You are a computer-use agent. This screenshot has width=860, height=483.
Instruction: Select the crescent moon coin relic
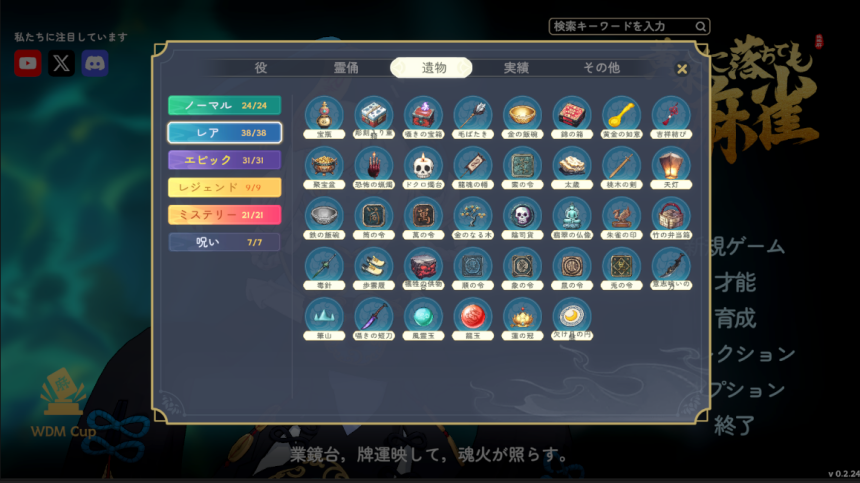pos(572,316)
